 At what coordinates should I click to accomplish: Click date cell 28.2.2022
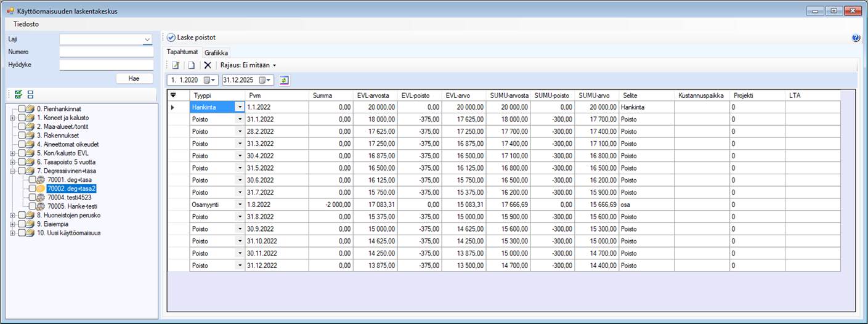pyautogui.click(x=276, y=131)
